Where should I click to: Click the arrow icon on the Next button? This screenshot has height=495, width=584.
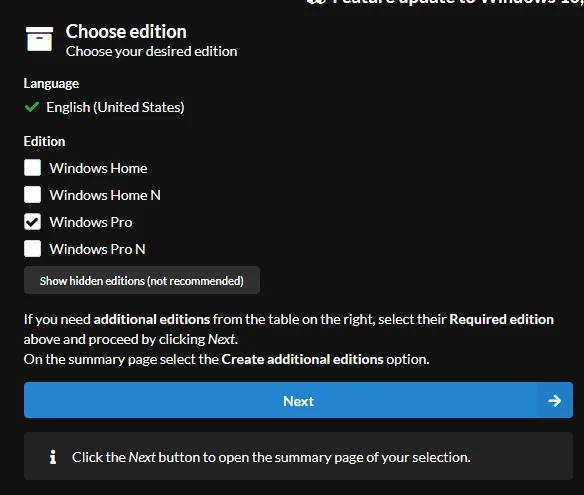click(x=555, y=401)
